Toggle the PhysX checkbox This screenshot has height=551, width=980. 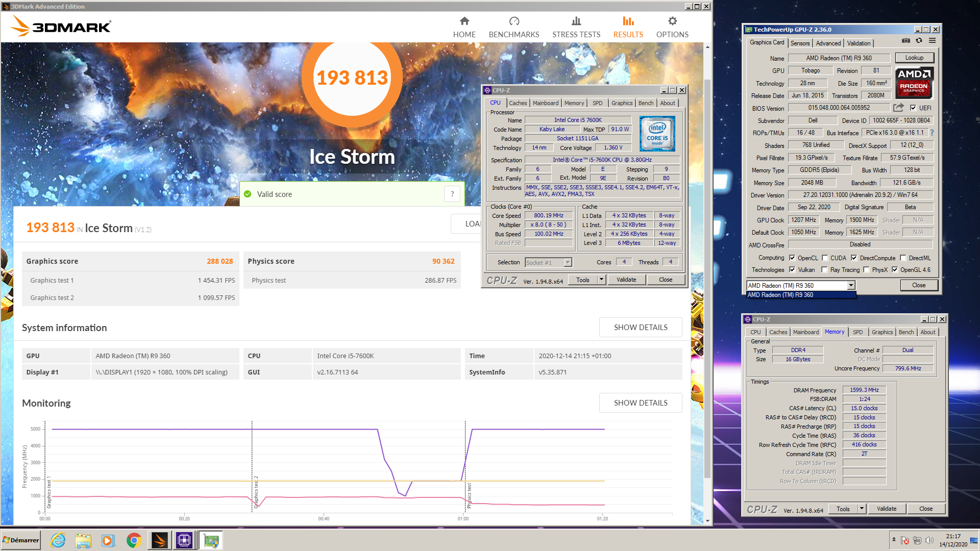(866, 269)
